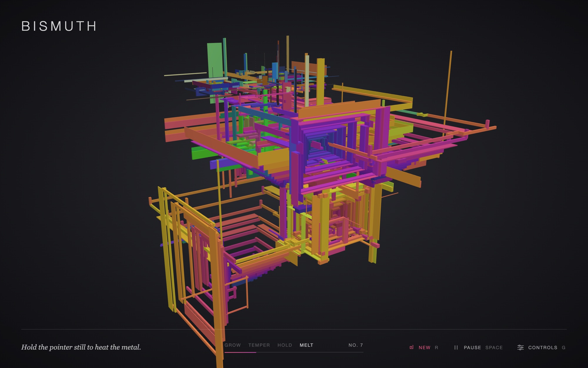
Task: Click the SPACE shortcut key hint
Action: 494,348
